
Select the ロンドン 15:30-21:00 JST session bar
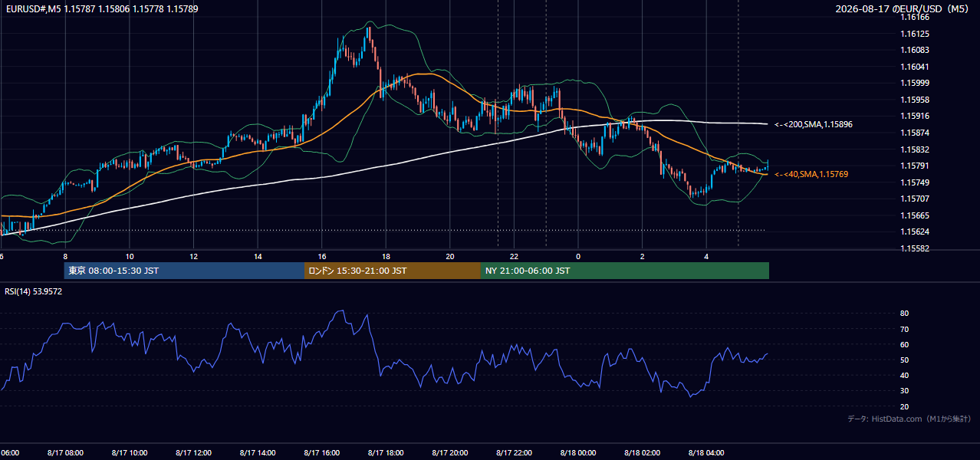[x=393, y=271]
